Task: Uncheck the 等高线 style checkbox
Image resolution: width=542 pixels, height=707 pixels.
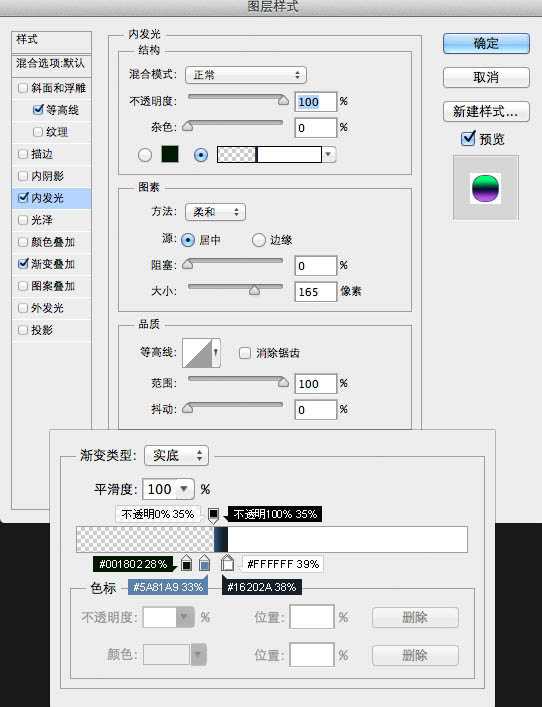Action: (x=38, y=110)
